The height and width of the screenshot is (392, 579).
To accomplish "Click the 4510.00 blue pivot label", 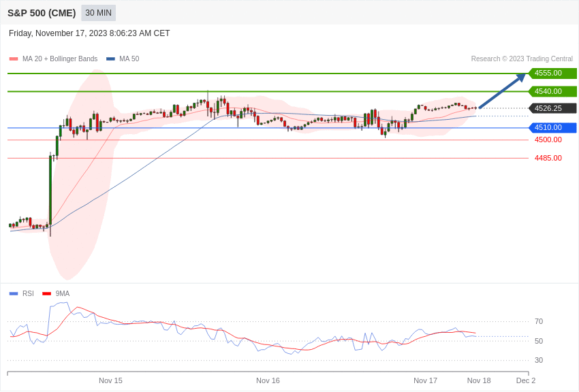I will [x=552, y=127].
